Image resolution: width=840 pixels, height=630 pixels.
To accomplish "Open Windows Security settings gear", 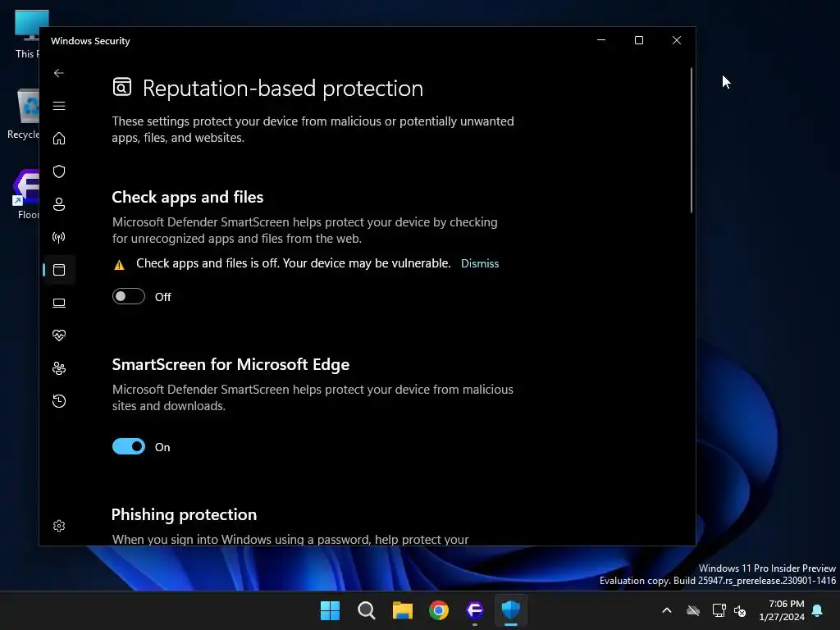I will 59,526.
